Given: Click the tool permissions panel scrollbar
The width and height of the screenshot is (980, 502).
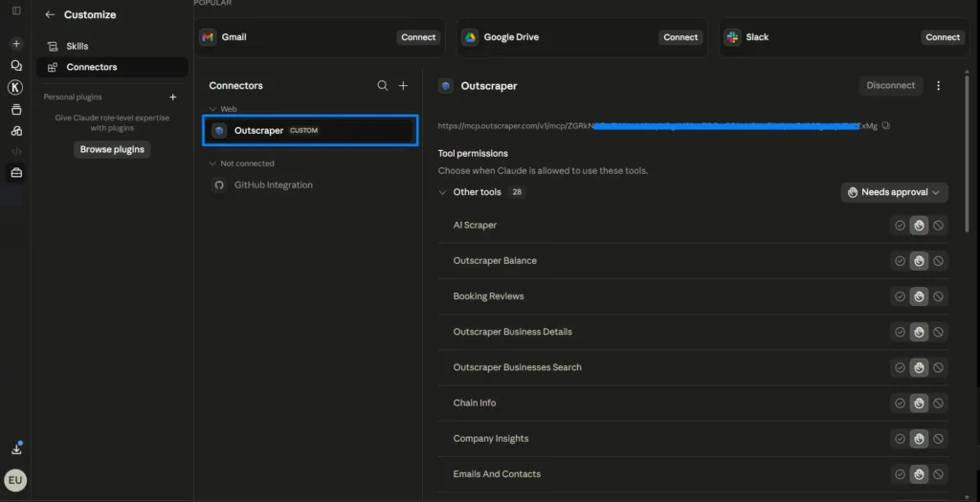Looking at the screenshot, I should click(967, 153).
